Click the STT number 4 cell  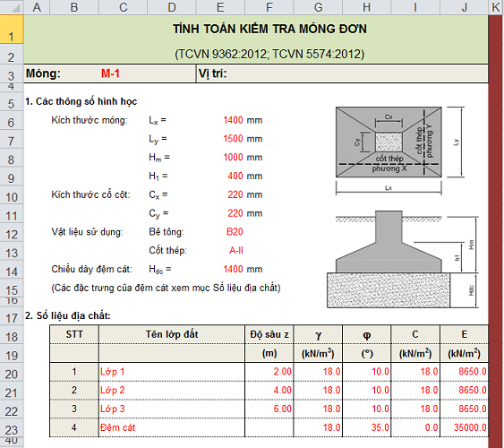pos(74,427)
